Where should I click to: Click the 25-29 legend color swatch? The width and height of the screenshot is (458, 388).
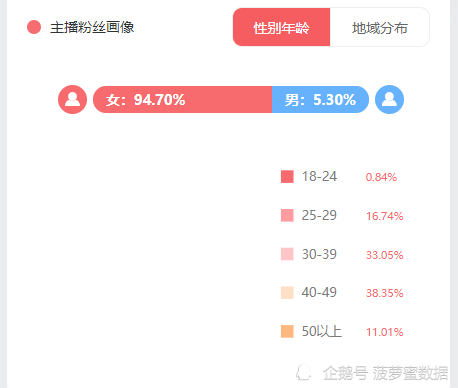point(287,215)
